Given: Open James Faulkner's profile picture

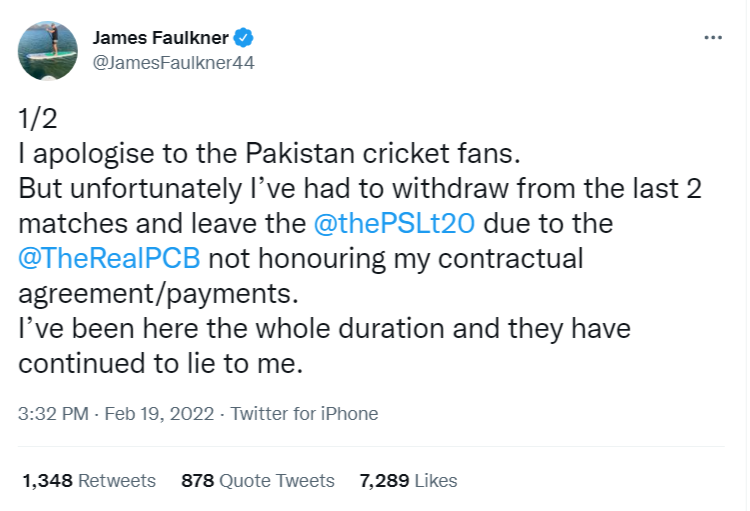Looking at the screenshot, I should [47, 51].
